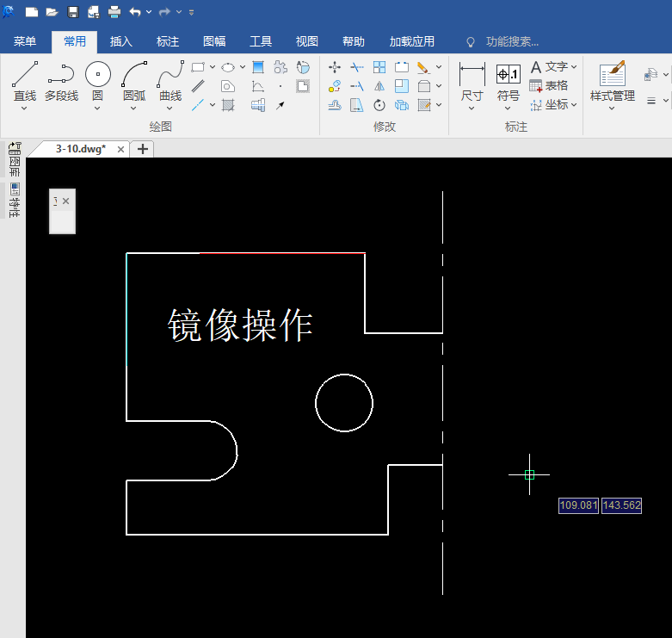This screenshot has width=672, height=638.
Task: Open the 直线 dropdown arrow
Action: pyautogui.click(x=24, y=108)
